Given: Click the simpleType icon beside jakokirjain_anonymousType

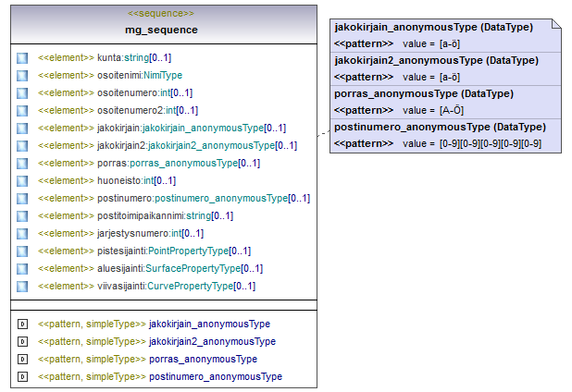Looking at the screenshot, I should click(x=22, y=325).
